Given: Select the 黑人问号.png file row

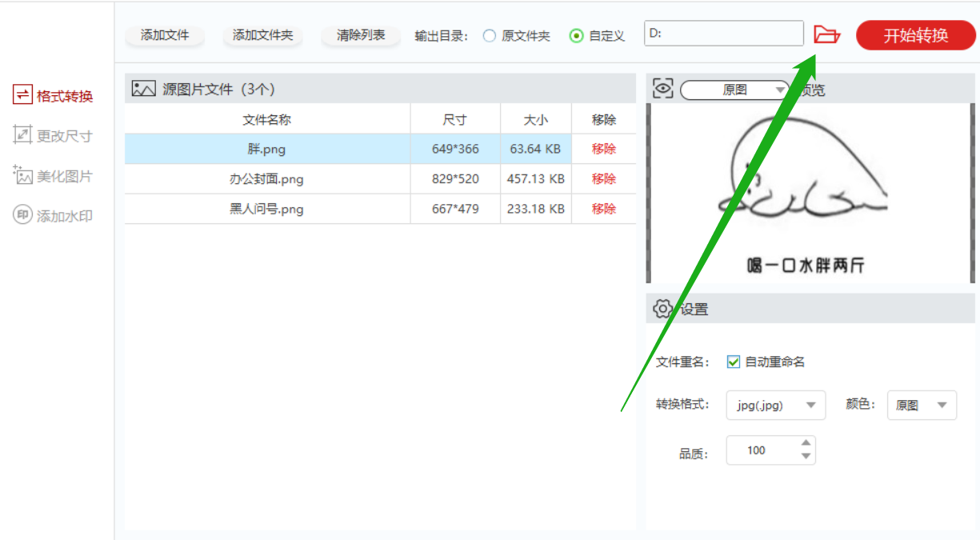Looking at the screenshot, I should pos(380,209).
